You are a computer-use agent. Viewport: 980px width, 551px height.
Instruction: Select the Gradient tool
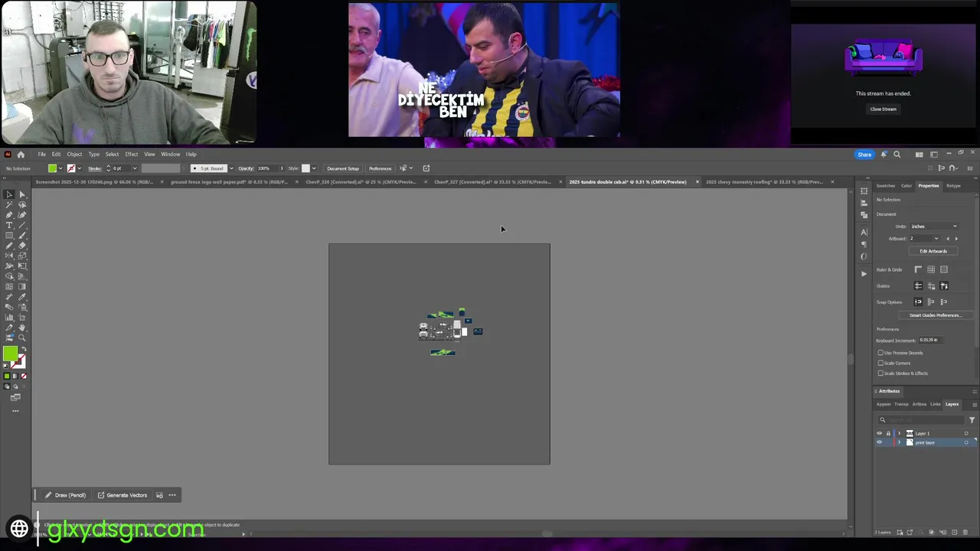pyautogui.click(x=21, y=287)
